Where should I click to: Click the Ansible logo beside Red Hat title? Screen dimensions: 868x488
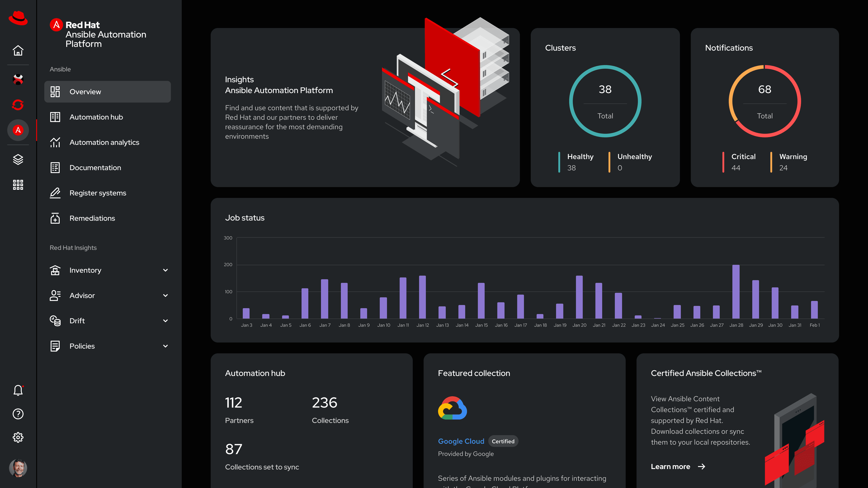pos(56,25)
